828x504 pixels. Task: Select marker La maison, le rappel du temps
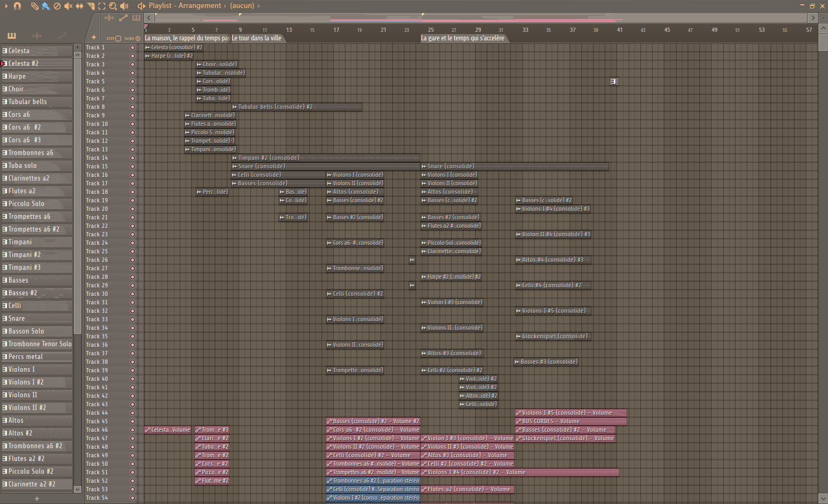pos(187,38)
